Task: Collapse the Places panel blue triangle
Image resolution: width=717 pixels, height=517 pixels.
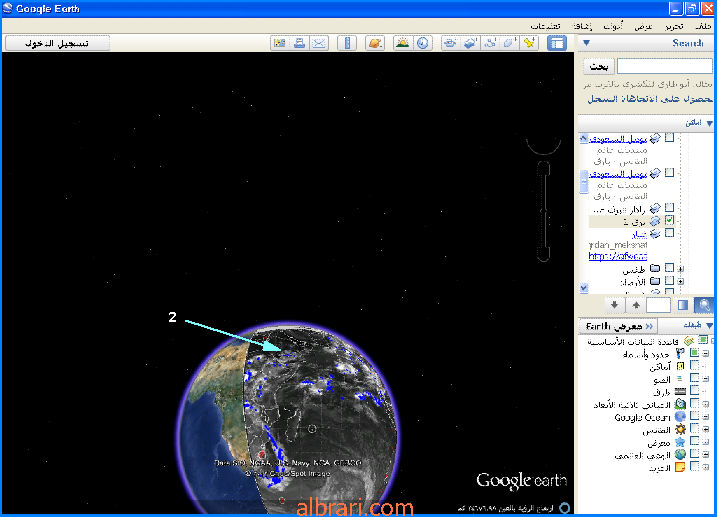Action: tap(709, 123)
